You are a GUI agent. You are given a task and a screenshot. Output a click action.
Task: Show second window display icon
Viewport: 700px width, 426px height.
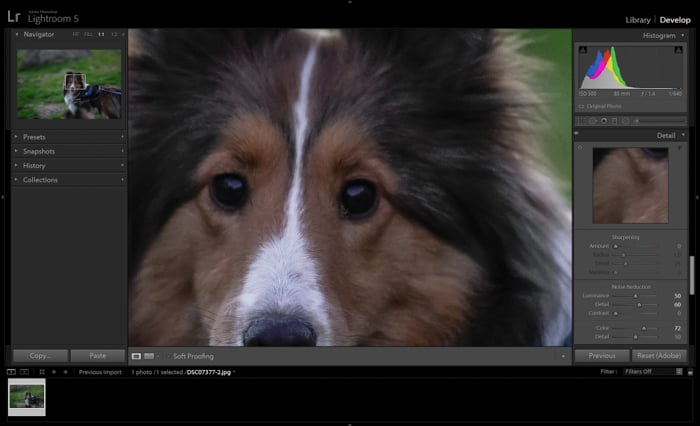point(25,372)
